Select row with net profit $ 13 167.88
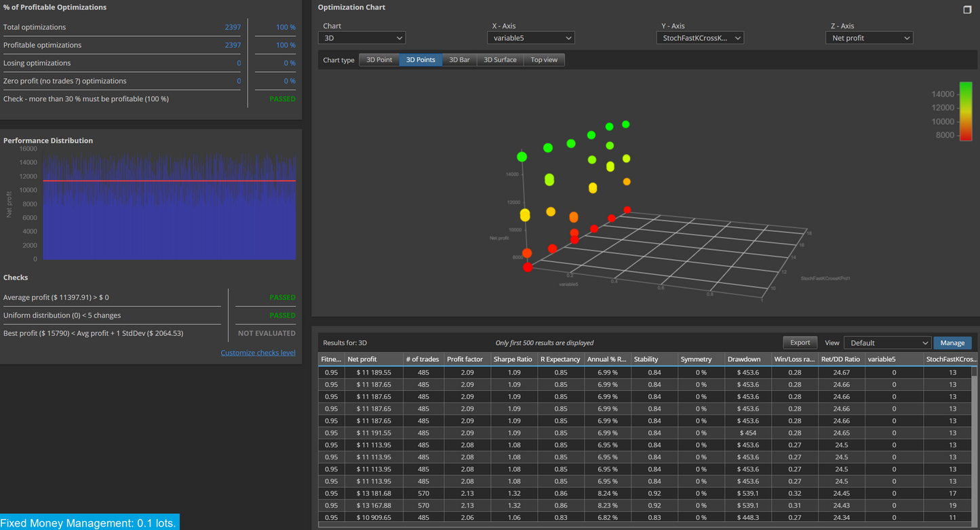This screenshot has width=980, height=530. tap(645, 506)
